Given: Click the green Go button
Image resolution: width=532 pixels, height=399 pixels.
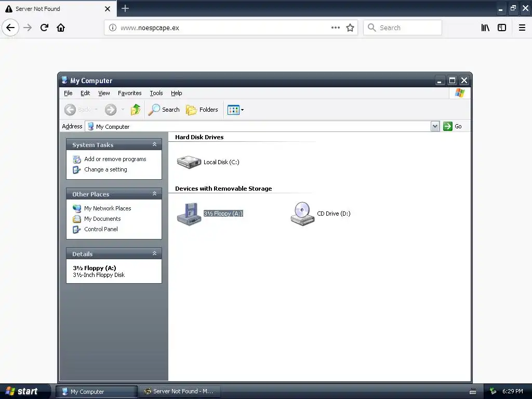Looking at the screenshot, I should 453,126.
